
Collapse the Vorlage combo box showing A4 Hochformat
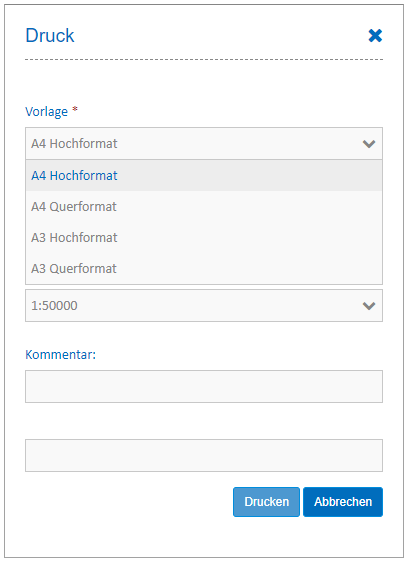tap(204, 144)
